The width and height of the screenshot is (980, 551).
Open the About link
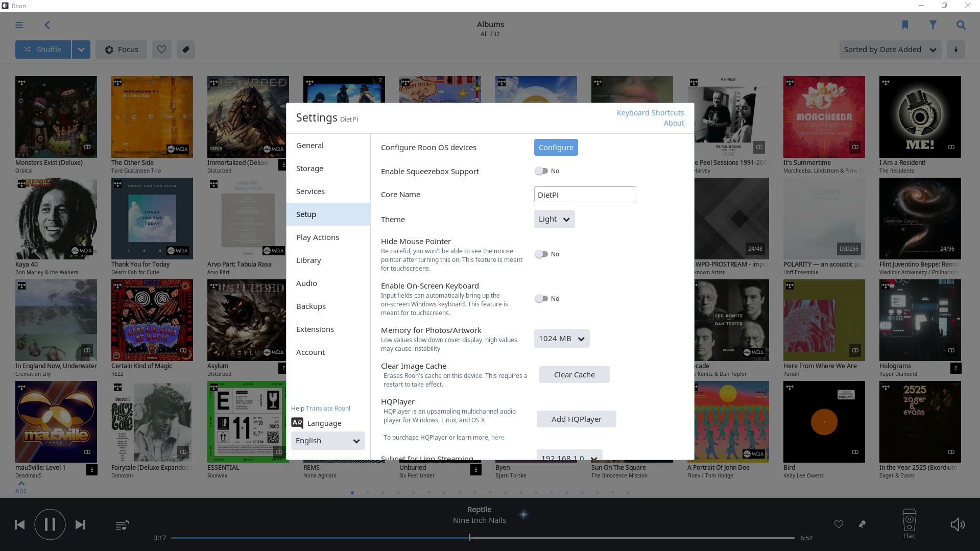[674, 123]
